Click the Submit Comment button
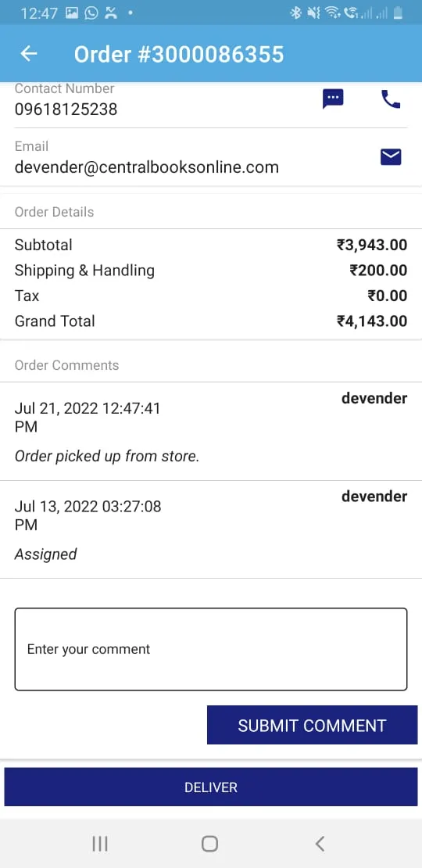The image size is (422, 868). click(x=312, y=725)
